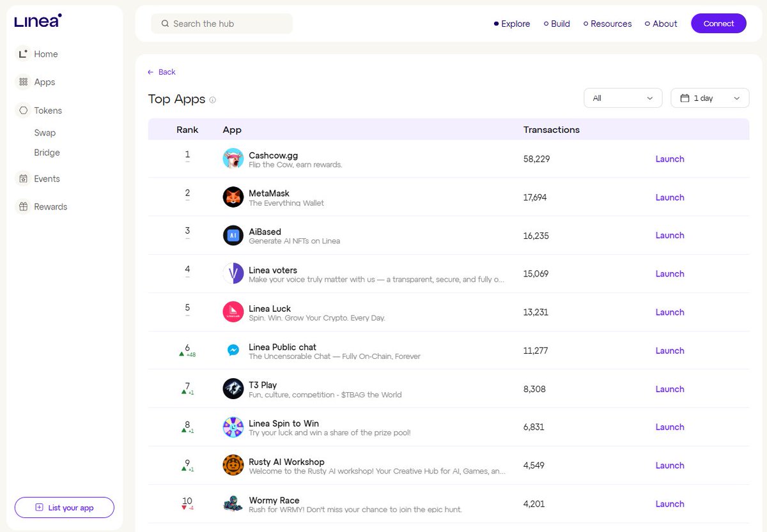The width and height of the screenshot is (767, 532).
Task: Open the Home section via sidebar icon
Action: tap(24, 54)
